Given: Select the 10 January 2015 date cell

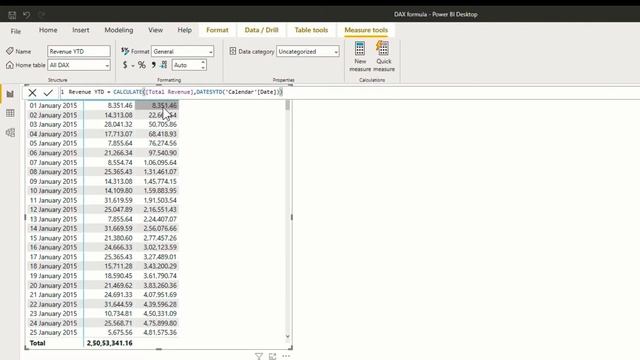Looking at the screenshot, I should [53, 191].
